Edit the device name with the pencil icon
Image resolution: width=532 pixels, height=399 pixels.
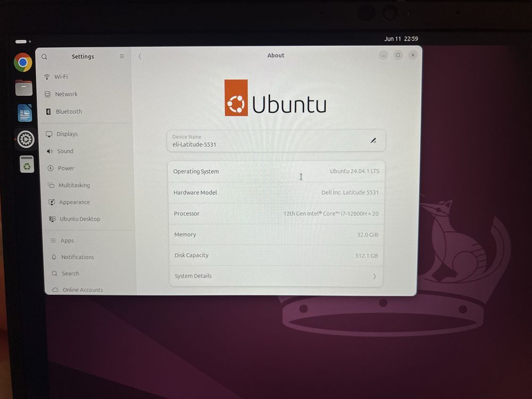(373, 140)
